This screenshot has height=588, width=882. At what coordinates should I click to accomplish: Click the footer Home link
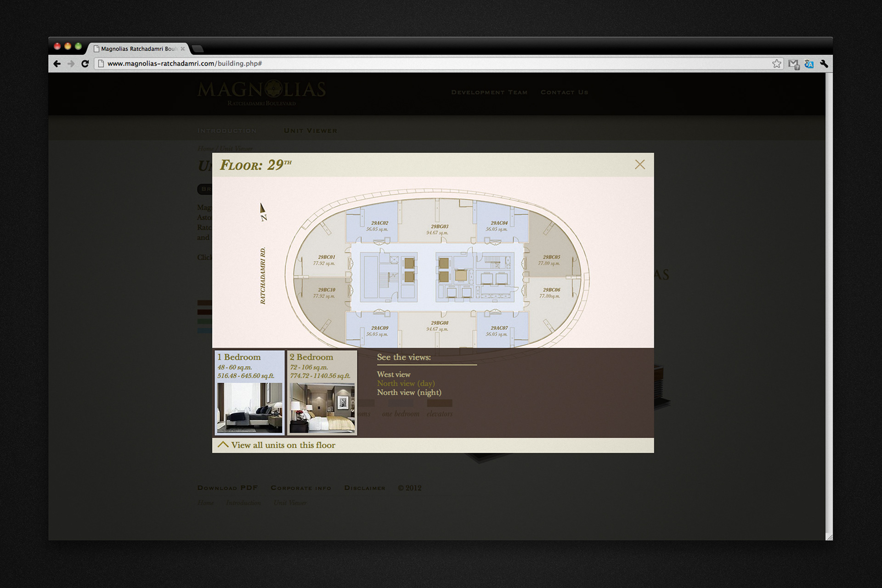coord(205,503)
